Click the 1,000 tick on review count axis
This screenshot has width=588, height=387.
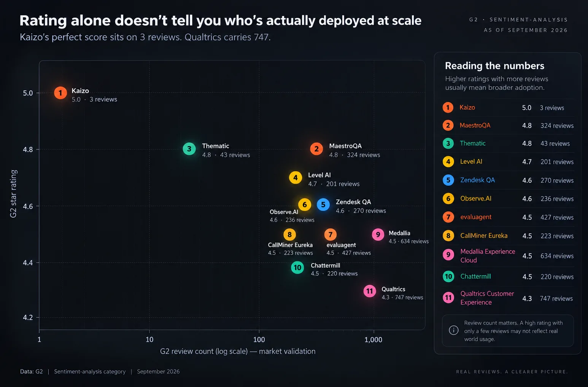pos(373,340)
